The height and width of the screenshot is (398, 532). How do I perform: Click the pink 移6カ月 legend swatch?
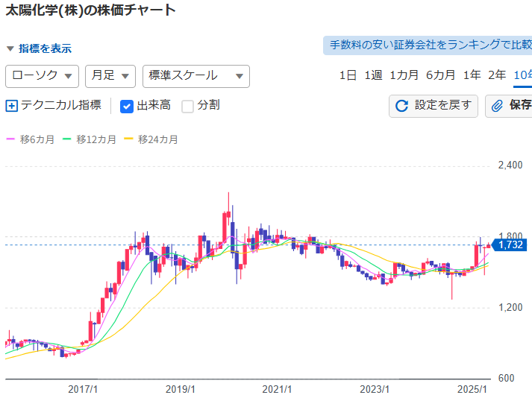(10, 139)
